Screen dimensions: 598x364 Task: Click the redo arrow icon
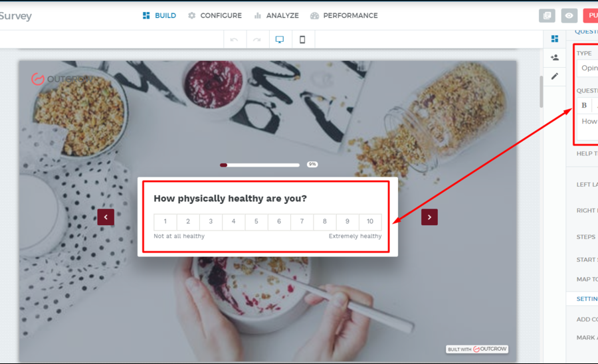click(257, 40)
